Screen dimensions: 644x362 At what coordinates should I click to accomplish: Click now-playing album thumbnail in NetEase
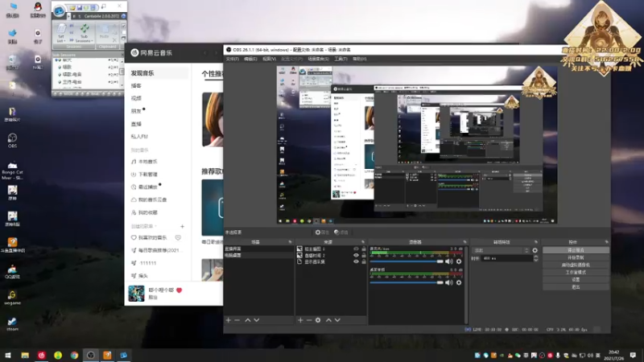[x=136, y=294]
